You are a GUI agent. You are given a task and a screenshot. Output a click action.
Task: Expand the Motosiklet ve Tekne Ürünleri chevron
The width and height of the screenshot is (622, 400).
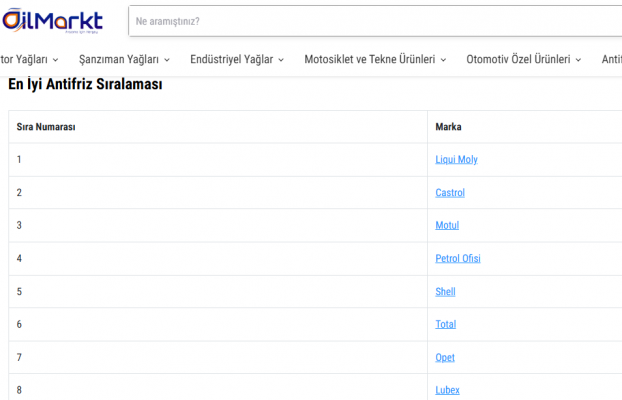(443, 60)
